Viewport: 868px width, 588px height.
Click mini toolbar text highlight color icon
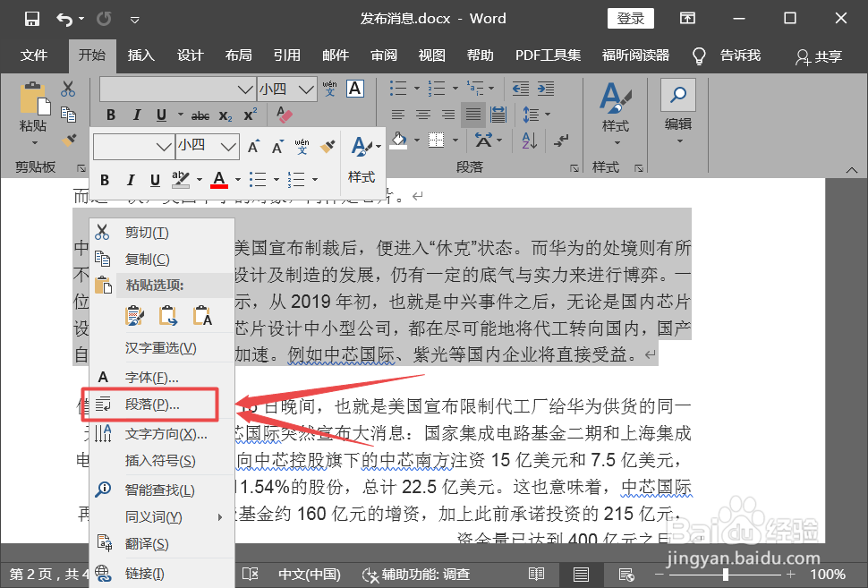click(x=181, y=180)
